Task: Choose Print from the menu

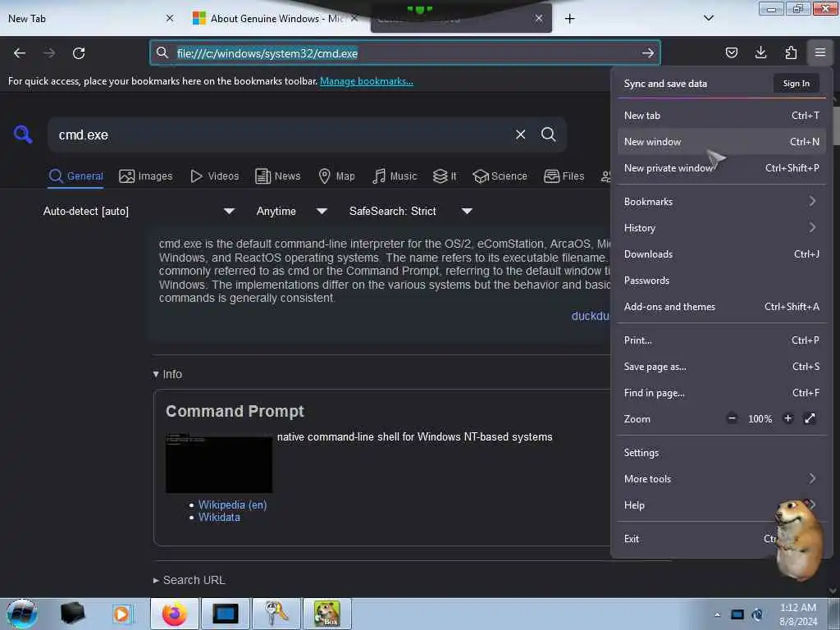Action: click(721, 340)
